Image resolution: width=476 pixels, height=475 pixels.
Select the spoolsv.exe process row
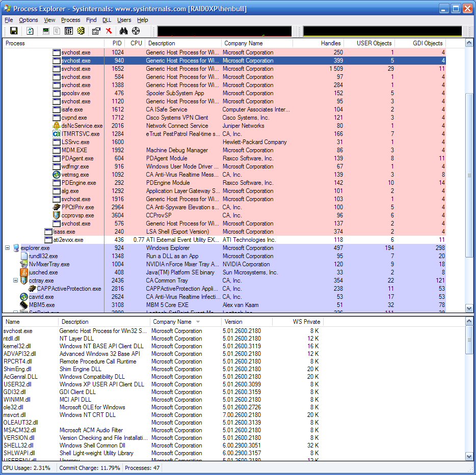point(224,93)
